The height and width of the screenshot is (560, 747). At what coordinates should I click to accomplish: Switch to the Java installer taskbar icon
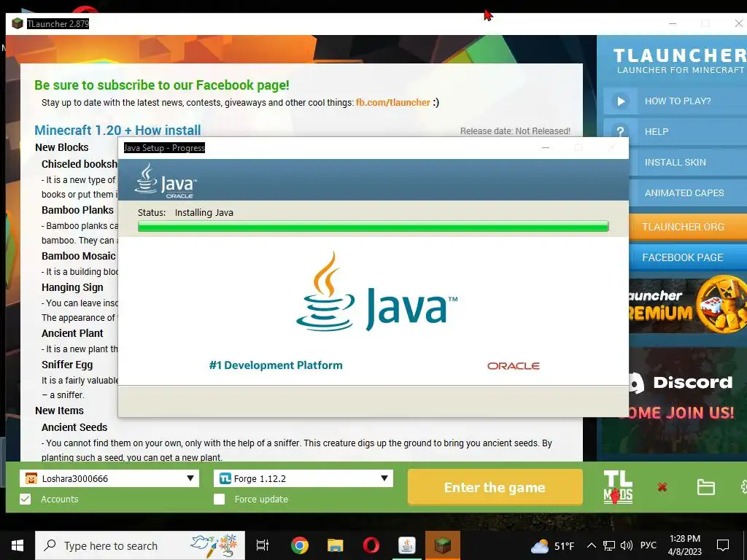point(407,545)
